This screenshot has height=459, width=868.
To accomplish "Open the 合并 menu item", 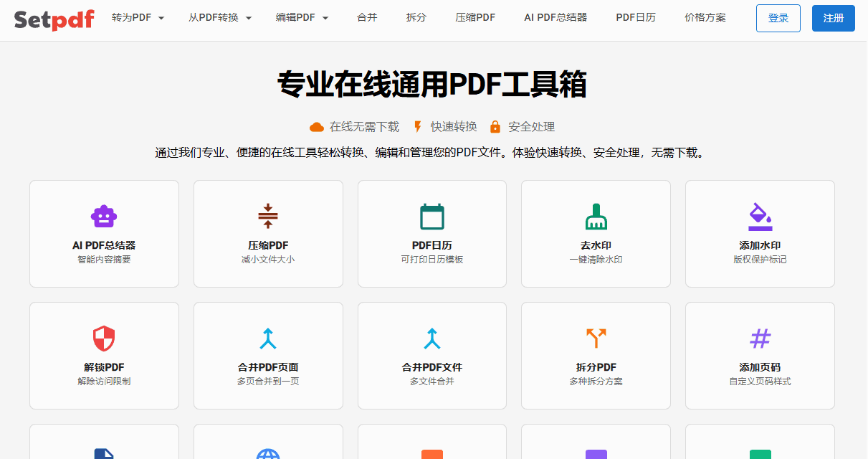I will click(367, 18).
